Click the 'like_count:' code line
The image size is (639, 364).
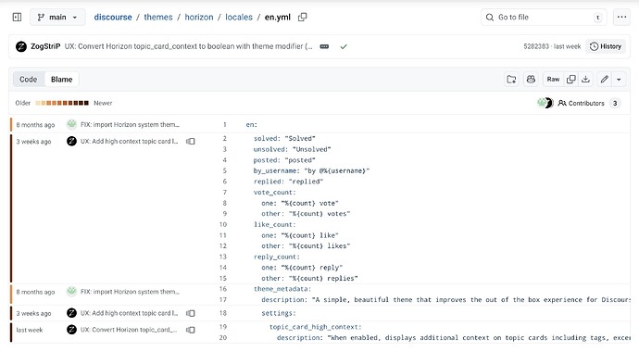275,224
